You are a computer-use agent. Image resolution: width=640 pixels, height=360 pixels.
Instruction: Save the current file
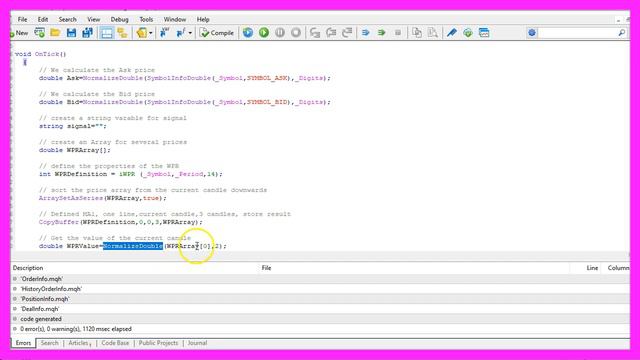[71, 33]
